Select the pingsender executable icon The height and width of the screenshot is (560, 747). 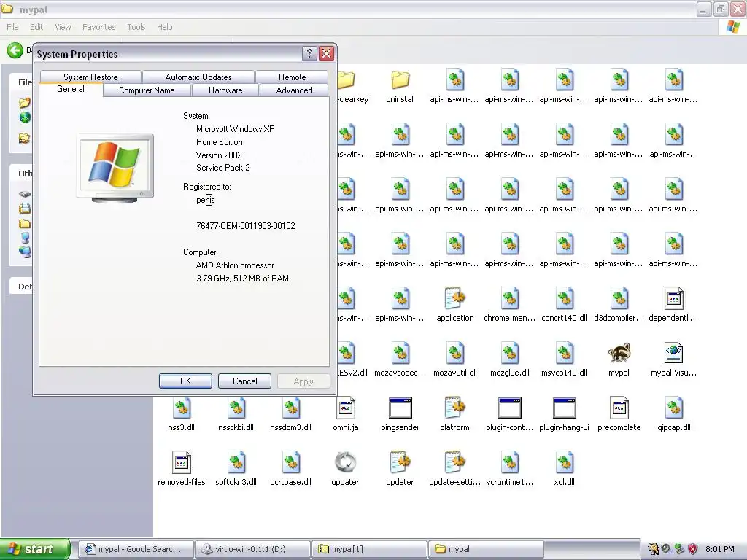[x=400, y=408]
